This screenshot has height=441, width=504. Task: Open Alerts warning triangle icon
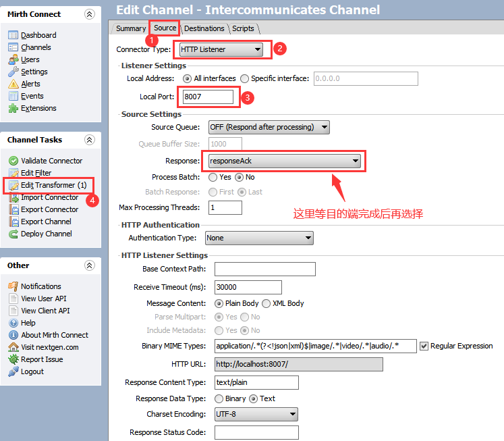click(13, 84)
